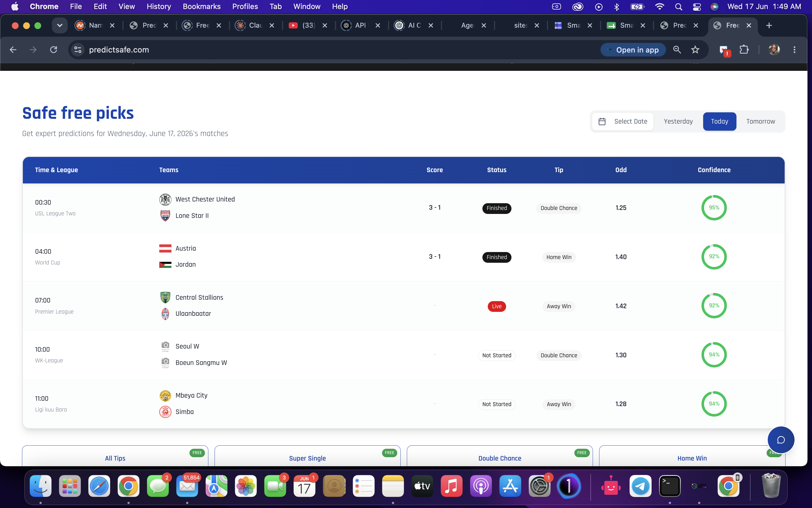
Task: Open the Home Win category card
Action: point(692,456)
